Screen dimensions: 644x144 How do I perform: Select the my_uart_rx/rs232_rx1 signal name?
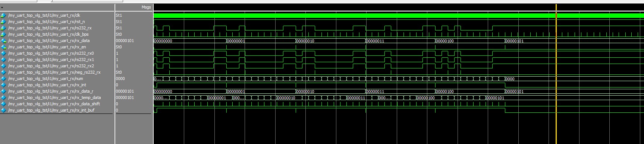point(51,60)
